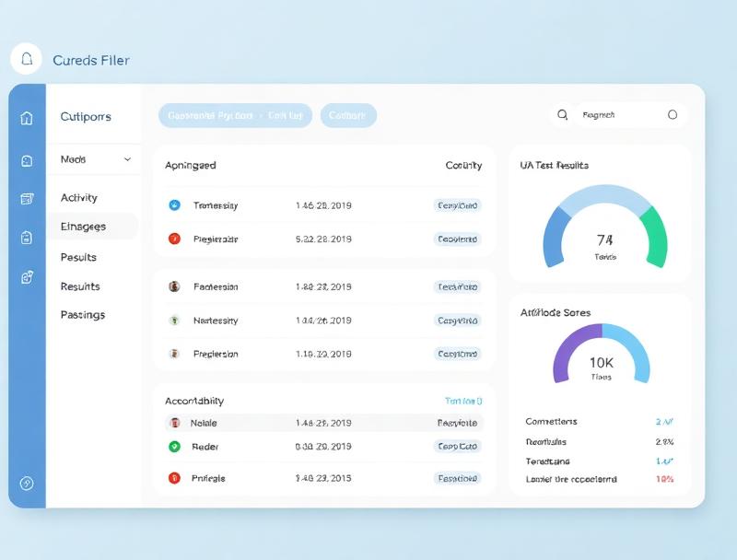Open the Activity menu item
The height and width of the screenshot is (560, 737).
coord(79,198)
